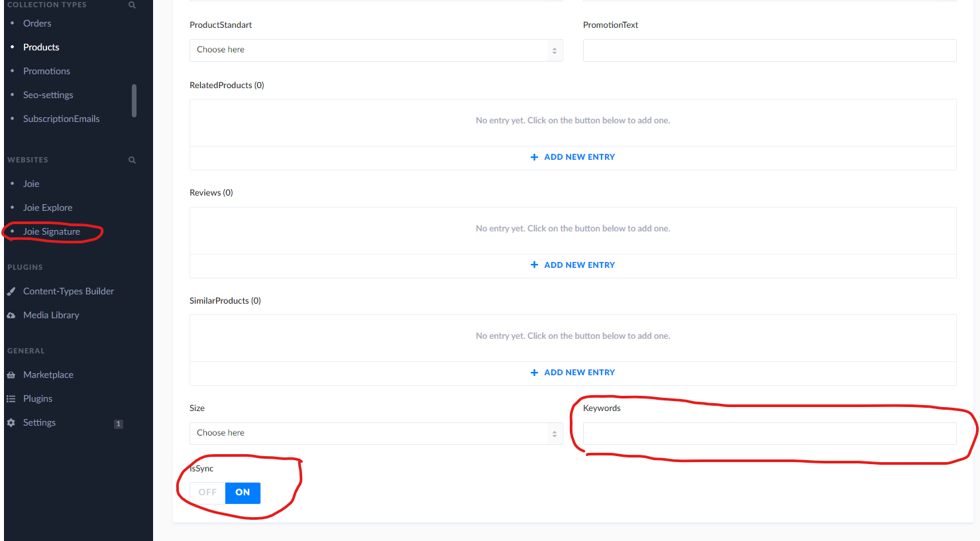Click the Marketplace basket icon
The height and width of the screenshot is (541, 980).
click(x=11, y=375)
